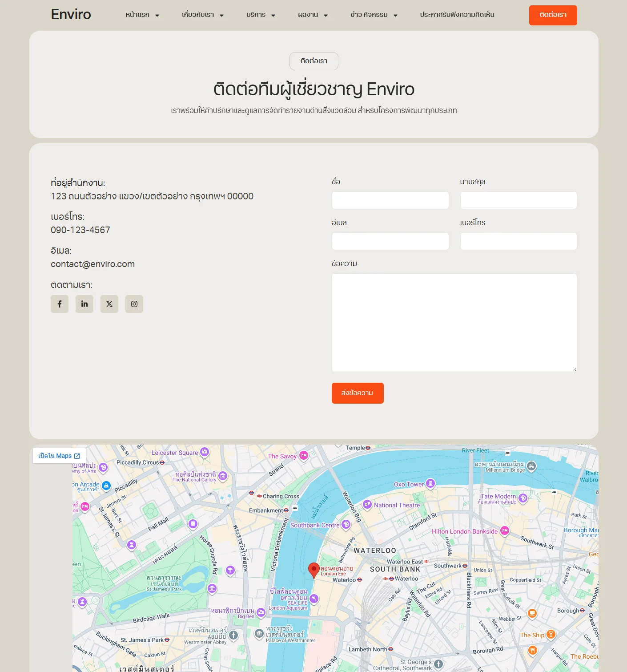Focus the ชื่อ input field

point(390,200)
